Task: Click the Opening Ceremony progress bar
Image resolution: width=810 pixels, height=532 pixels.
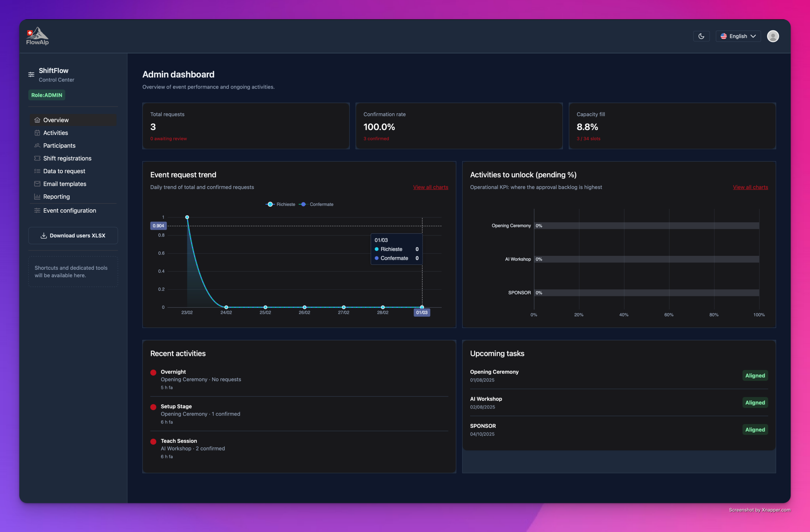Action: 646,226
